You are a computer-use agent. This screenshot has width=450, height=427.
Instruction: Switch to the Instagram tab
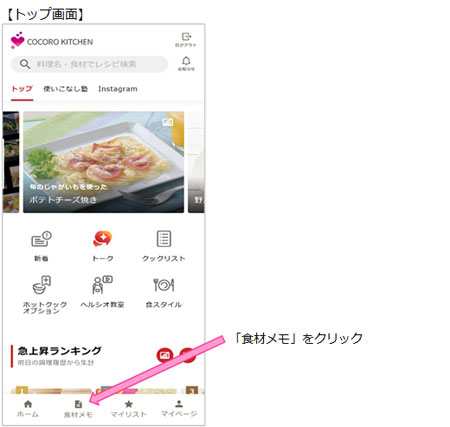pyautogui.click(x=118, y=89)
